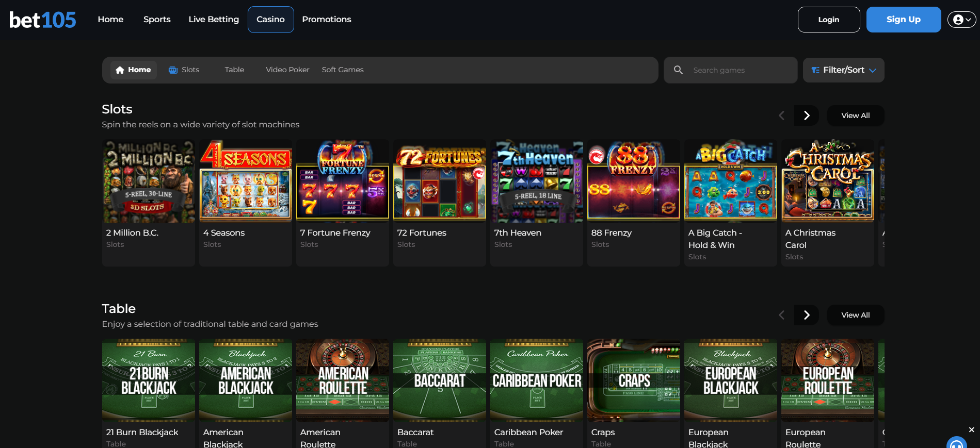Viewport: 980px width, 448px height.
Task: Open the 4 Seasons slot thumbnail
Action: point(246,181)
